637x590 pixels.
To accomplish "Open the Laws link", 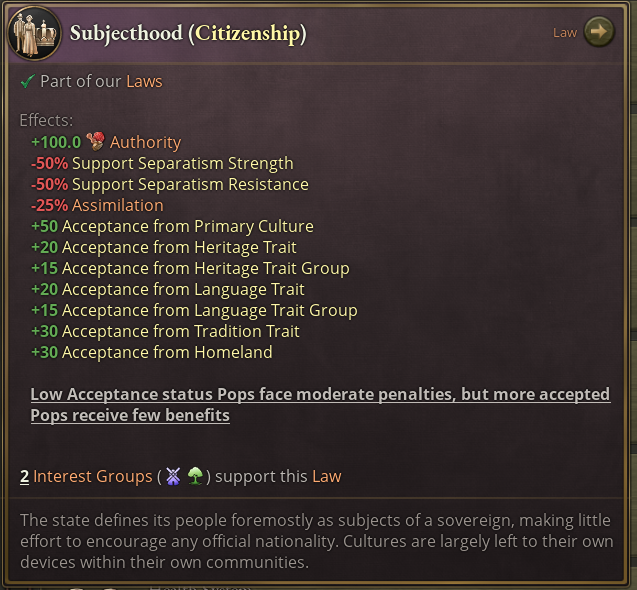I will pos(144,82).
